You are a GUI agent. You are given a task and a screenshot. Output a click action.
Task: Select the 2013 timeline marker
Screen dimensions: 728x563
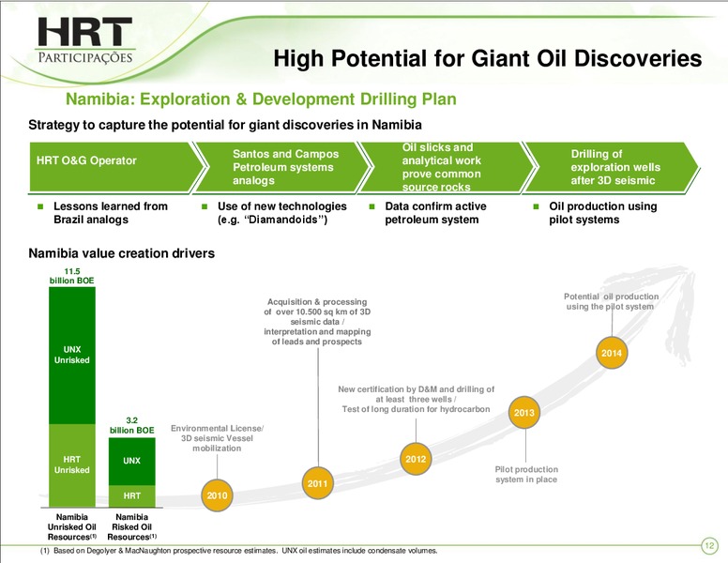(x=524, y=413)
